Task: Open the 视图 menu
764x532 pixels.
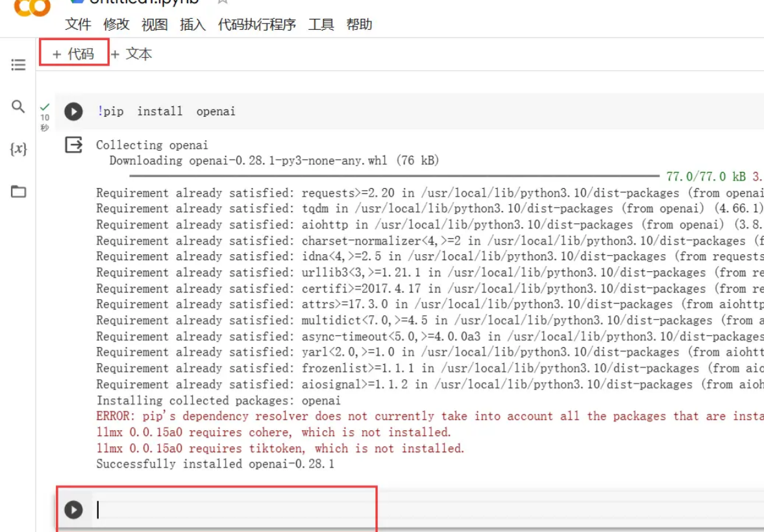Action: [x=154, y=25]
